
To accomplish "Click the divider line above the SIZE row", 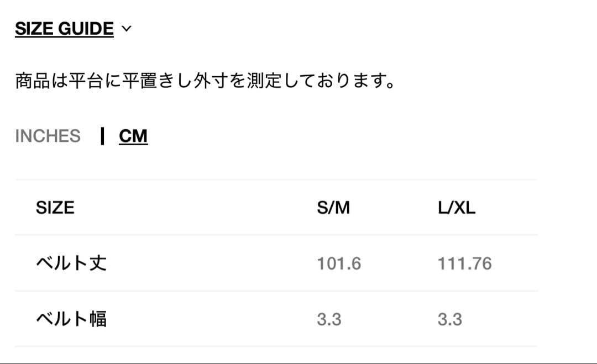I will [x=276, y=180].
